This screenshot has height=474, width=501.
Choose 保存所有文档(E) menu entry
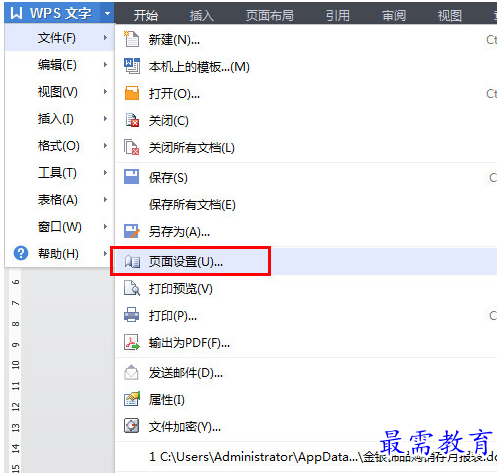pos(306,204)
